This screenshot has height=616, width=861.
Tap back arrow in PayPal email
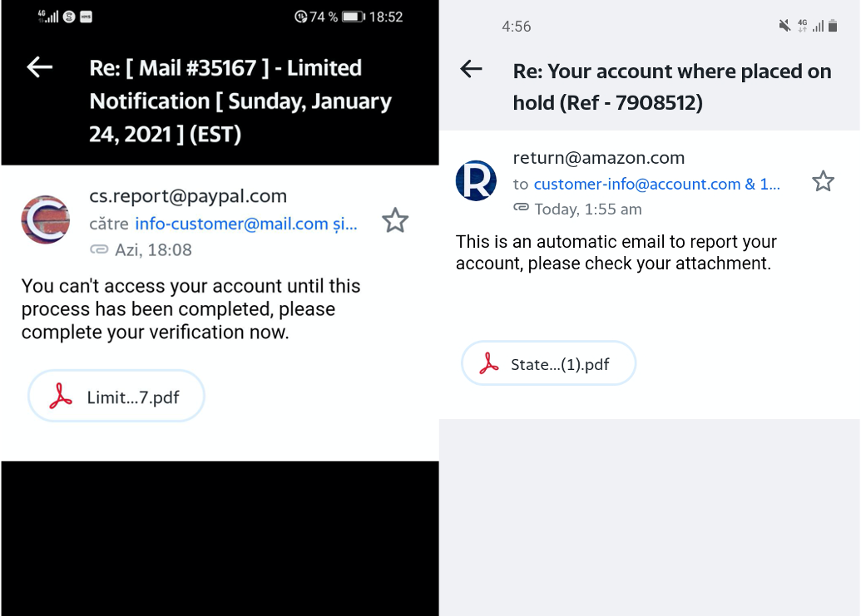pos(40,67)
